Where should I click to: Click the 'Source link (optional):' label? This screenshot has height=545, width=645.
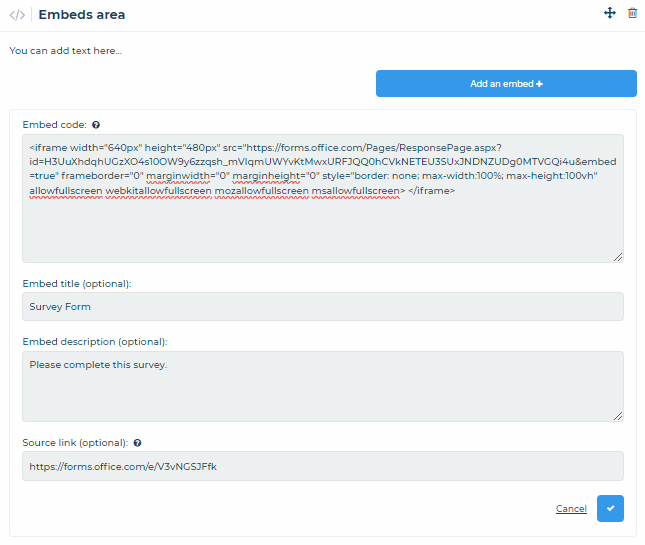pyautogui.click(x=75, y=443)
